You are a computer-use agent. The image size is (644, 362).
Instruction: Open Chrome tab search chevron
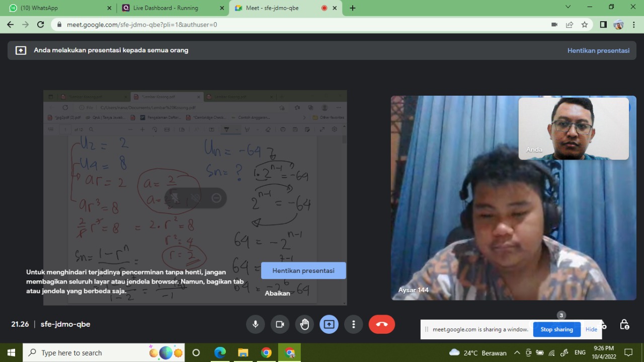[568, 8]
